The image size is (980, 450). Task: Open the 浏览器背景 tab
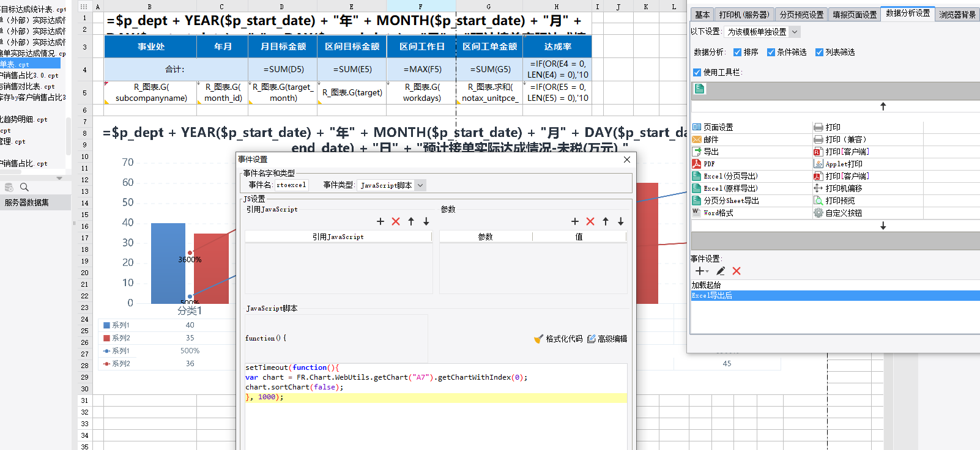(x=957, y=14)
